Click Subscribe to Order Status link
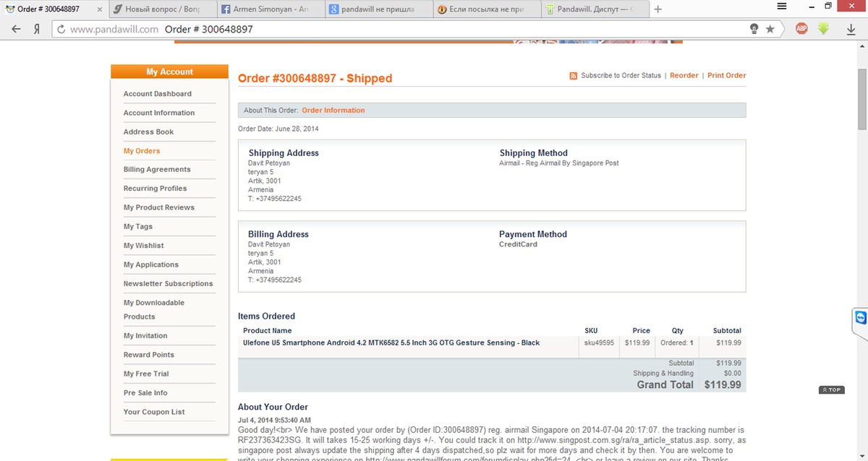 pyautogui.click(x=621, y=76)
